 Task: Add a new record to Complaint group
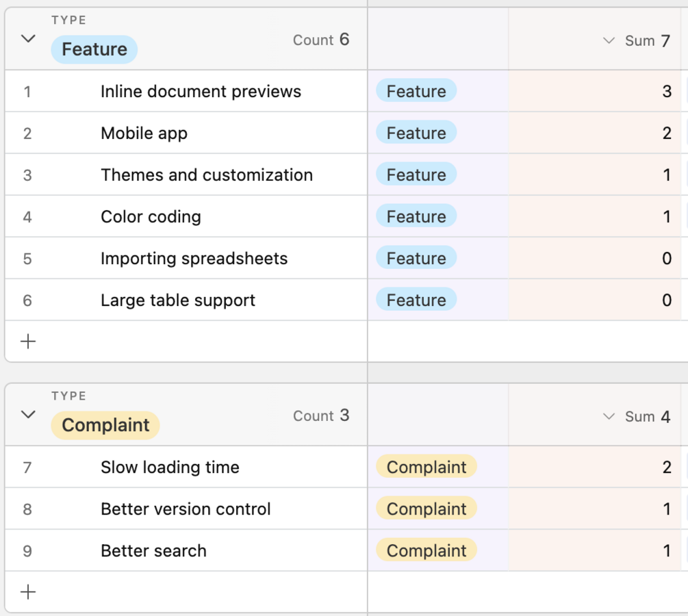pos(28,592)
